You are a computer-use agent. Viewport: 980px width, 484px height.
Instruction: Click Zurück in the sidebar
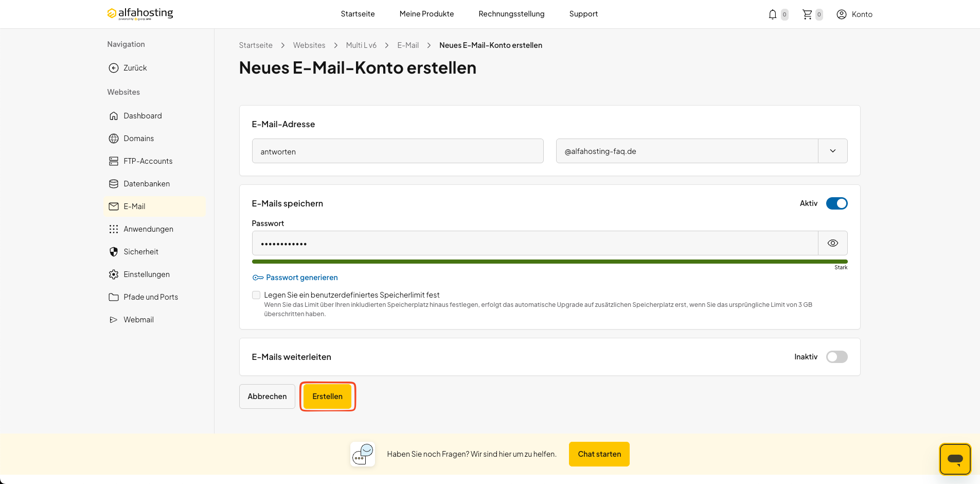154,68
